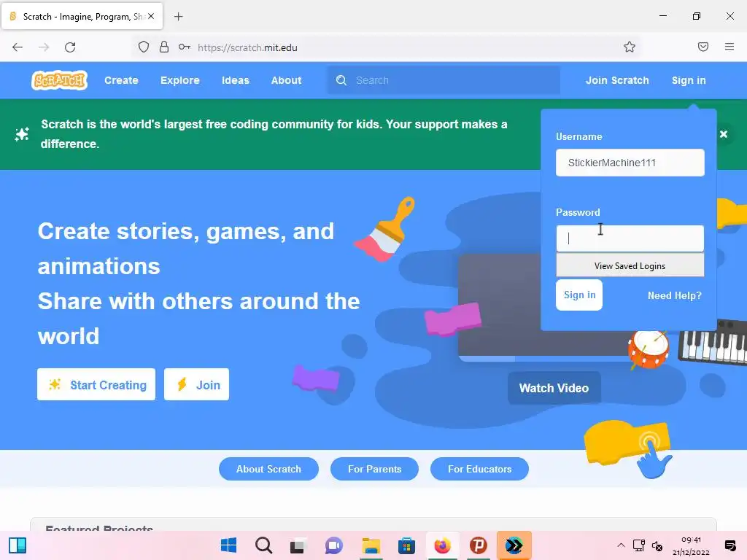Image resolution: width=747 pixels, height=560 pixels.
Task: Click the white Sign in button in login panel
Action: 579,295
